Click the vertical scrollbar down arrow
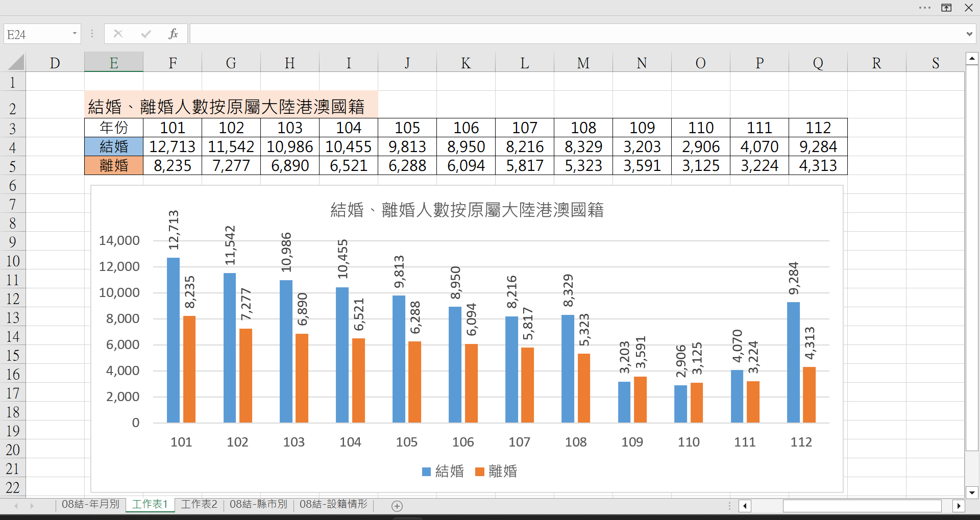The image size is (980, 520). [x=972, y=493]
